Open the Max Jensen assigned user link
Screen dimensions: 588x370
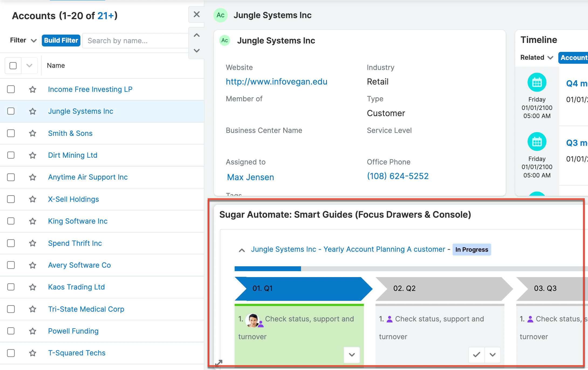[x=250, y=177]
